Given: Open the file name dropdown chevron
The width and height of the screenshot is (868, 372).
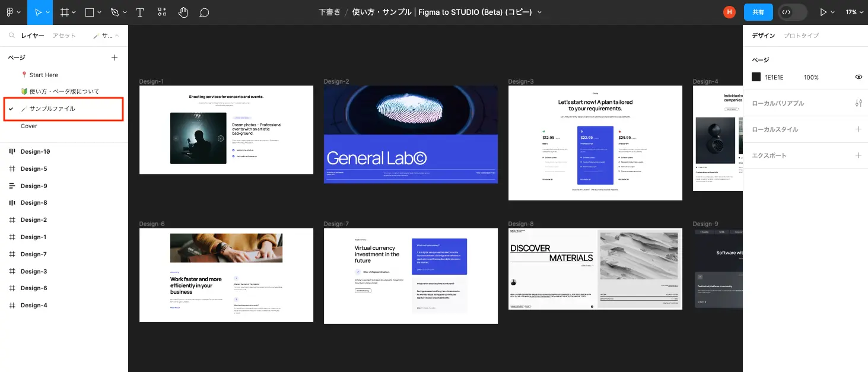Looking at the screenshot, I should [539, 12].
